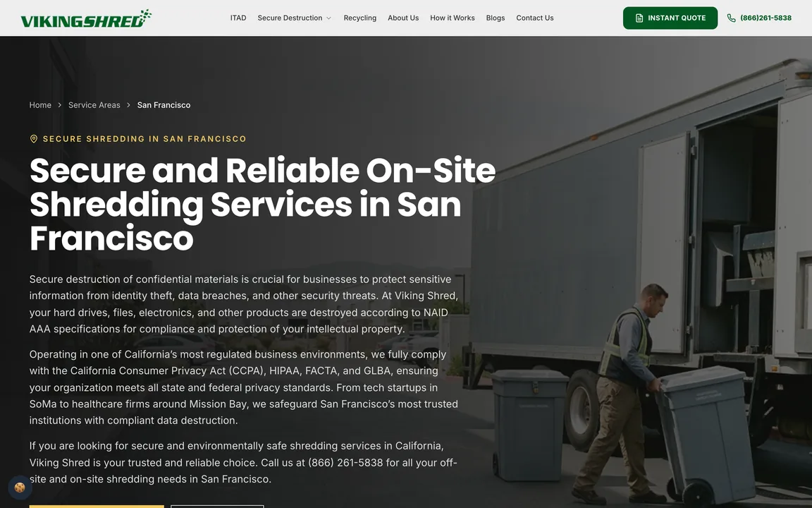Expand the Secure Destruction dropdown chevron
812x508 pixels.
328,18
